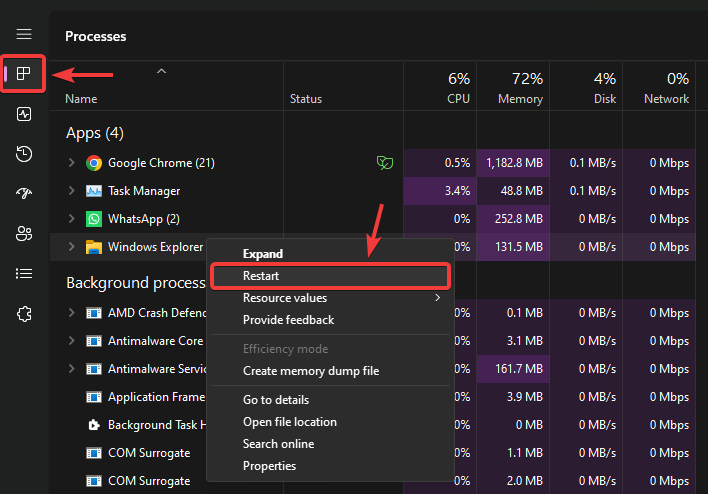Viewport: 708px width, 494px height.
Task: Select Create memory dump file
Action: point(310,371)
